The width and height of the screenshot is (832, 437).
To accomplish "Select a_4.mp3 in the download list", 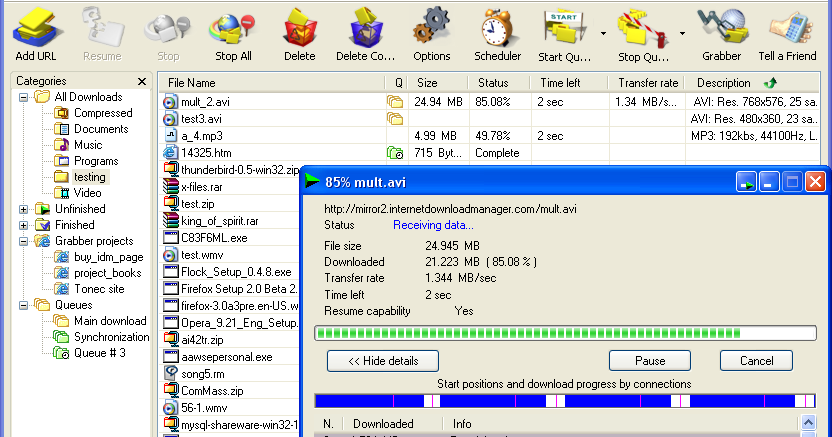I will point(202,136).
